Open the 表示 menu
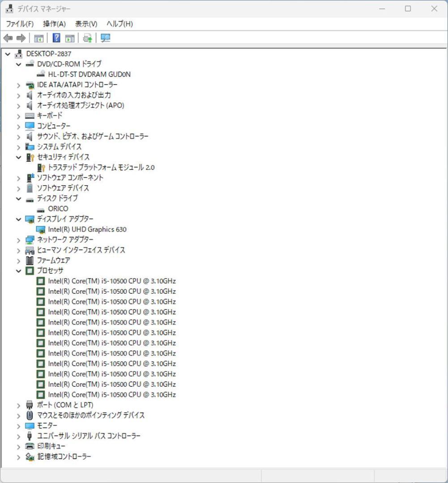448x483 pixels. pyautogui.click(x=85, y=24)
